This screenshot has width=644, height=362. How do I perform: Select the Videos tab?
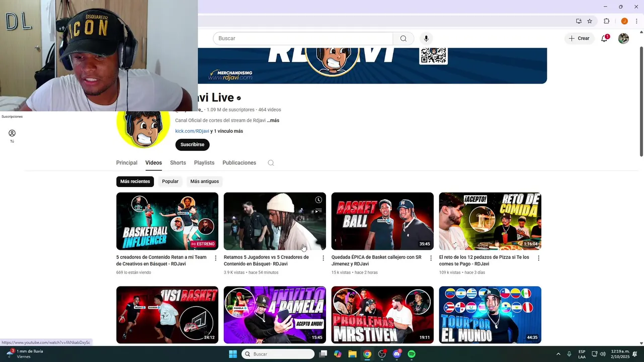point(153,163)
